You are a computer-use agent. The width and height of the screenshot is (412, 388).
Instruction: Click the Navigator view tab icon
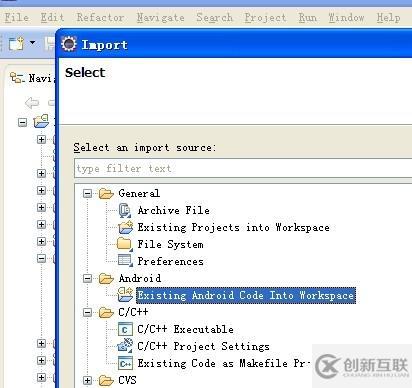17,78
